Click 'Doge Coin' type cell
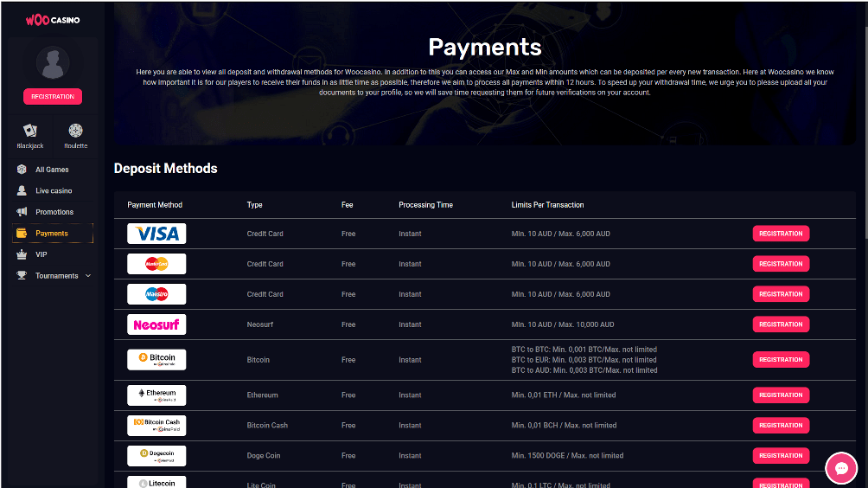This screenshot has width=868, height=488. tap(264, 455)
